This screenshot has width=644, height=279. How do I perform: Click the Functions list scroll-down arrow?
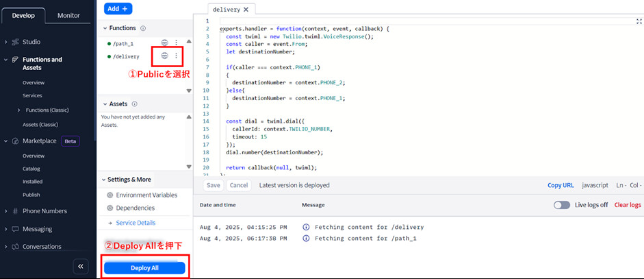coord(189,90)
